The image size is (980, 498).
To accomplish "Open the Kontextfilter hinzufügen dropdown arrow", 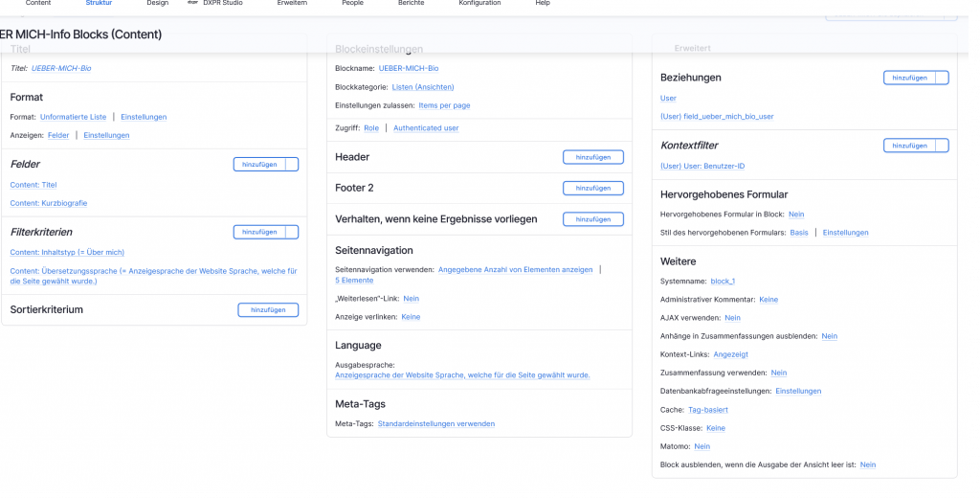I will tap(942, 146).
